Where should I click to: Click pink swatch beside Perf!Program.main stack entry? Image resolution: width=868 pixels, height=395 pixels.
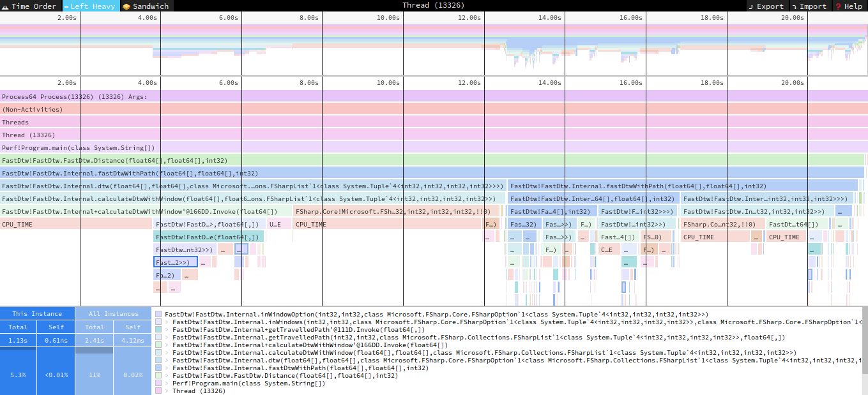point(158,384)
